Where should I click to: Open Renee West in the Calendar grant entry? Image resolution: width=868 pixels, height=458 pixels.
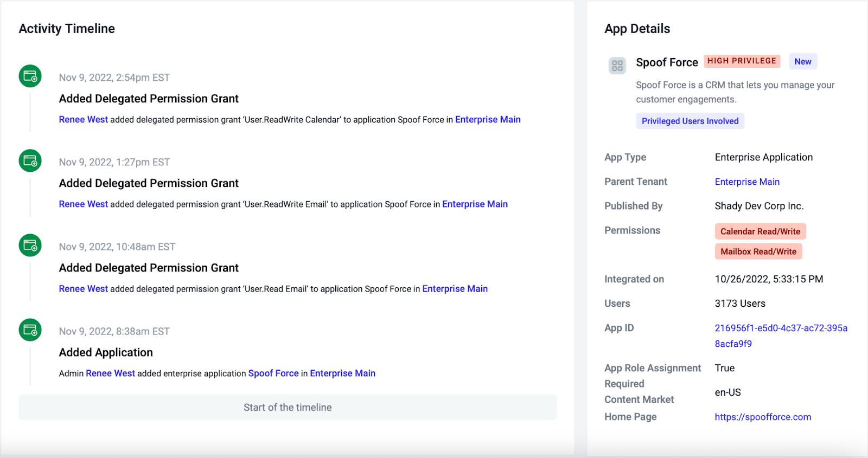coord(84,119)
